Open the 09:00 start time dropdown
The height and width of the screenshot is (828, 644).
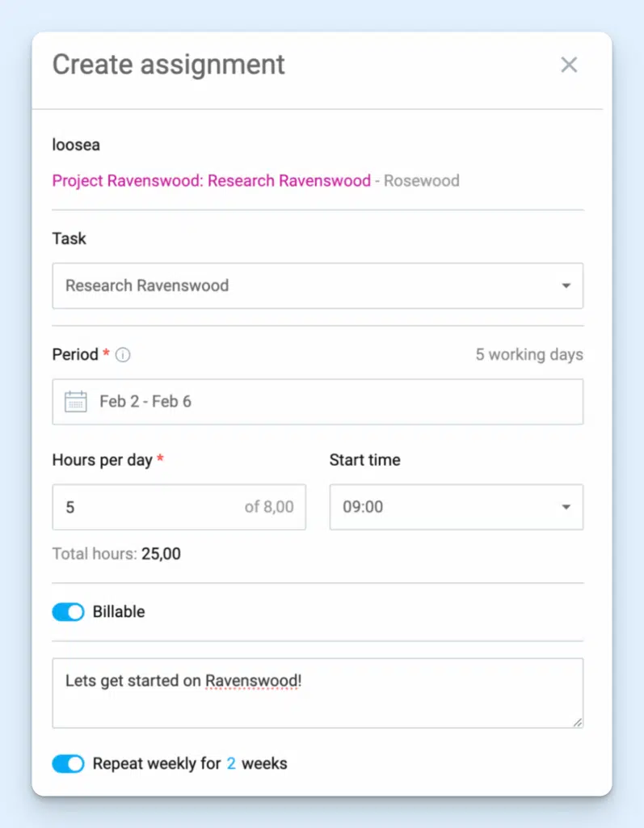point(456,507)
